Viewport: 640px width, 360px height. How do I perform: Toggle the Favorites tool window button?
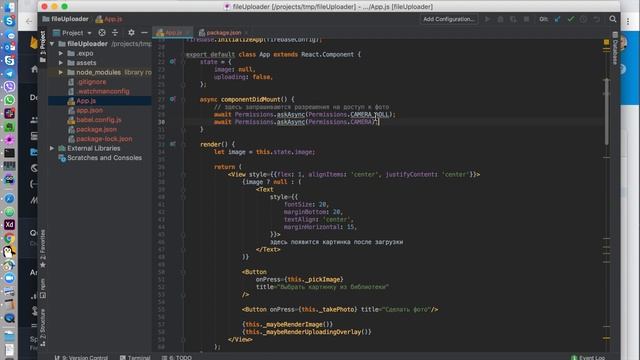pyautogui.click(x=43, y=249)
